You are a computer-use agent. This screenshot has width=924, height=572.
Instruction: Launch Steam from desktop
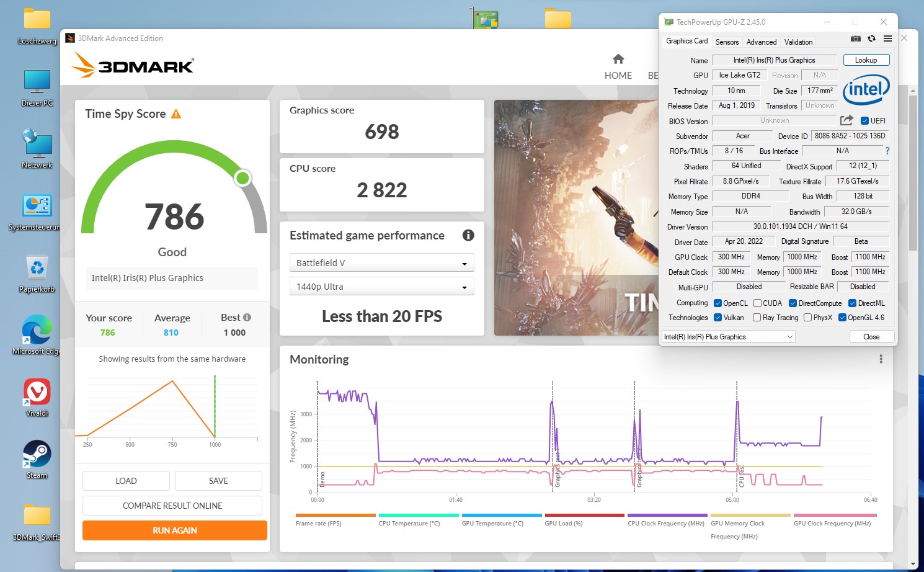[x=37, y=460]
